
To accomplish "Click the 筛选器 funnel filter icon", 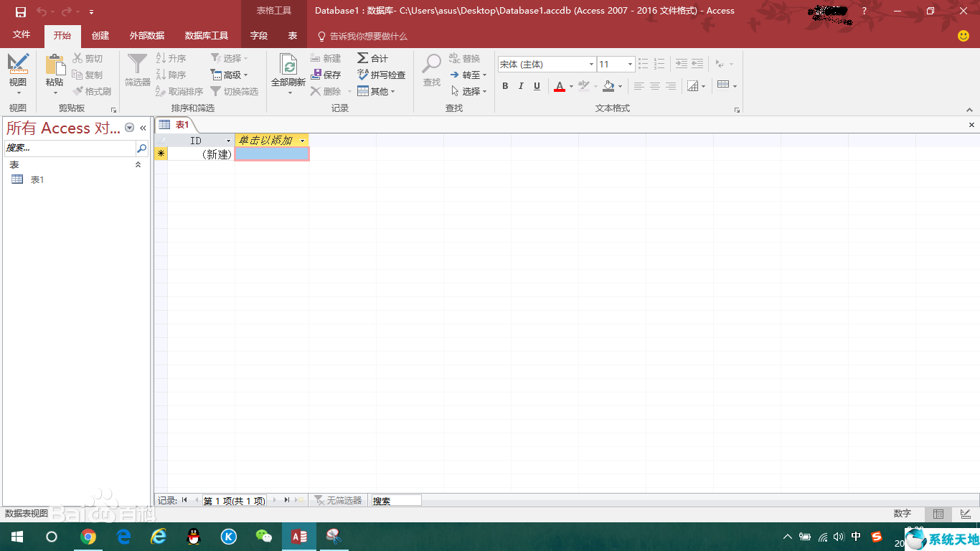I will click(137, 64).
